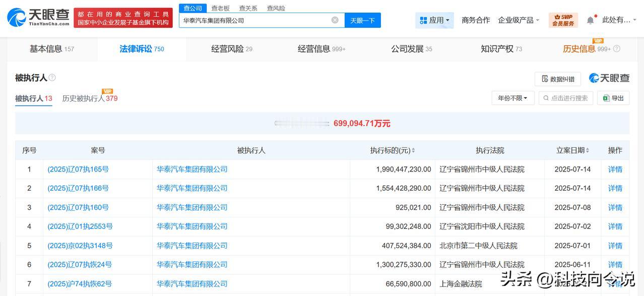Open the 应用 dropdown menu
Image resolution: width=644 pixels, height=296 pixels.
tap(434, 20)
